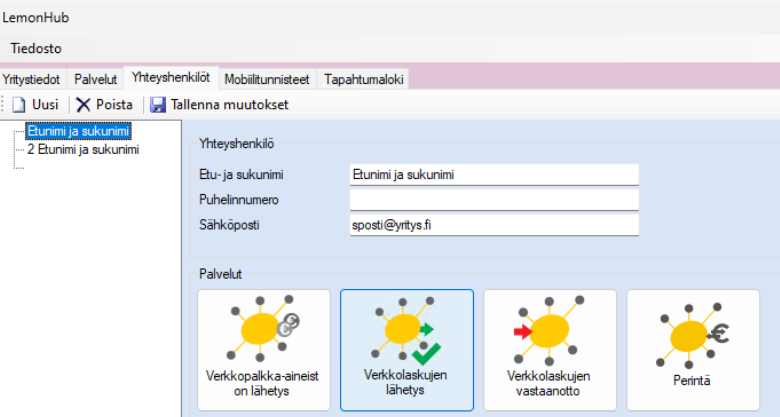The width and height of the screenshot is (780, 417).
Task: Click the empty Puhelinnumero field
Action: click(x=493, y=200)
